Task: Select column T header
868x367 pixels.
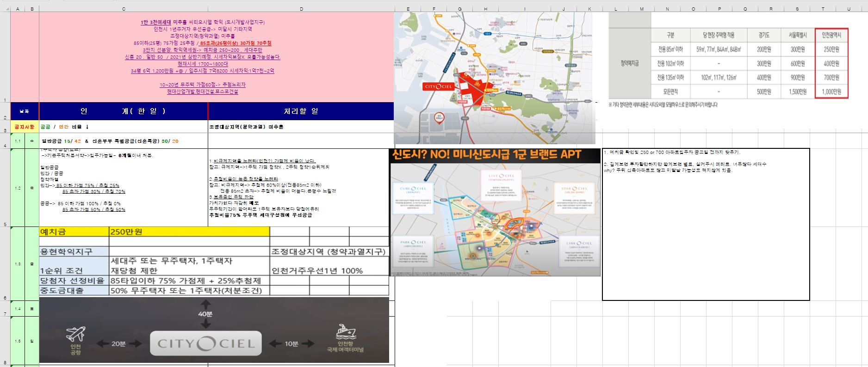Action: 823,9
